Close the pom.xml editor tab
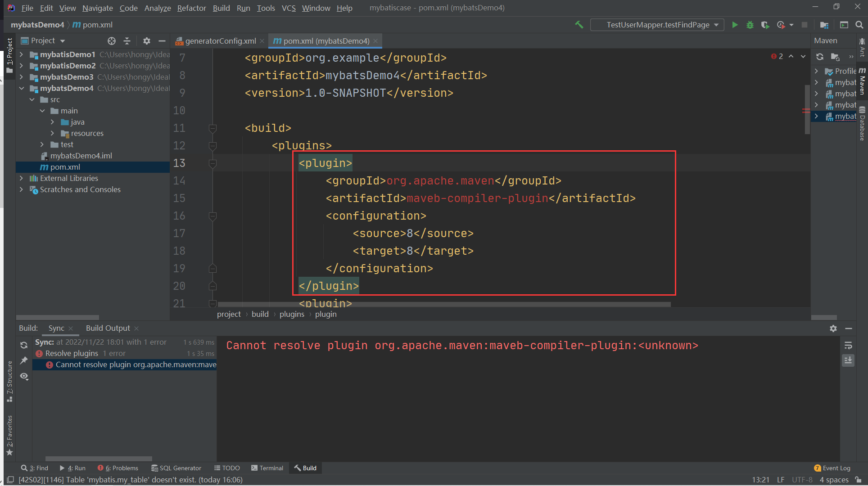The height and width of the screenshot is (486, 868). pos(375,41)
